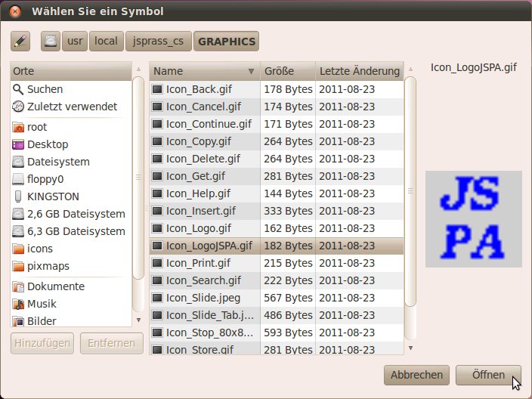Open the Musik folder bookmark
The image size is (532, 399).
(42, 304)
